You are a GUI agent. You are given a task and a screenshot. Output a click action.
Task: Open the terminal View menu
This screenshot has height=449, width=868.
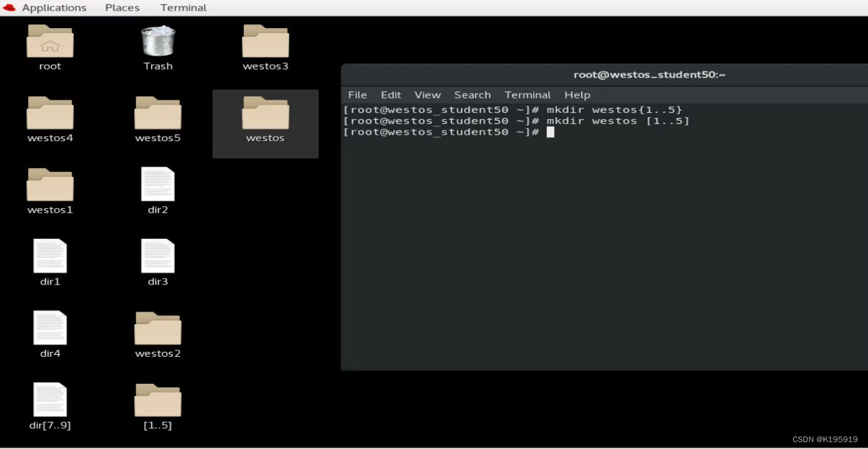click(x=428, y=95)
